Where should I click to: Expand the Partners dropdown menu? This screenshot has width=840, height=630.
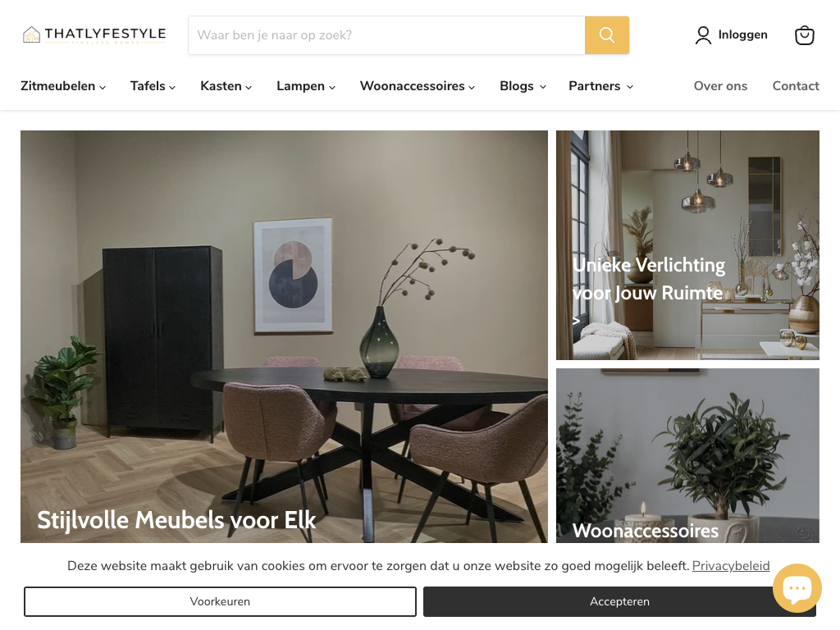600,86
